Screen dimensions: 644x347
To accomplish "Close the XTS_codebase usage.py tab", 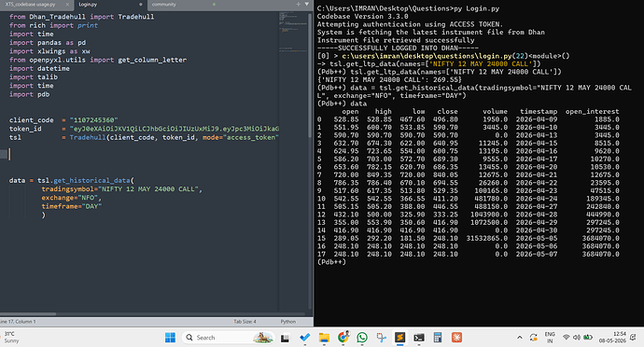I will (x=67, y=5).
